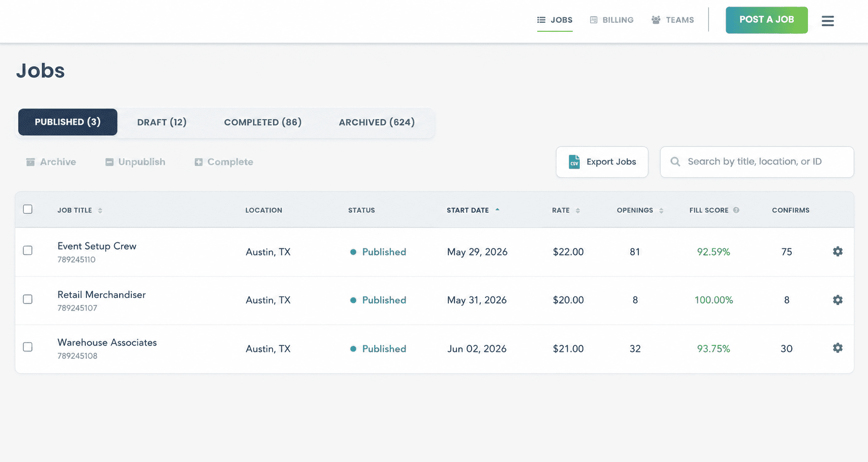Click the $22.00 rate value
The width and height of the screenshot is (868, 462).
(x=568, y=252)
